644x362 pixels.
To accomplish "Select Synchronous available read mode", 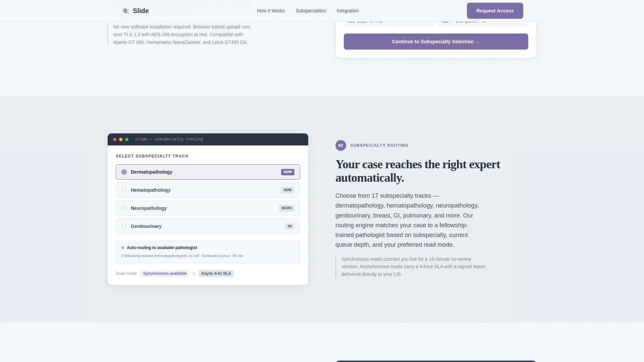I will coord(165,274).
